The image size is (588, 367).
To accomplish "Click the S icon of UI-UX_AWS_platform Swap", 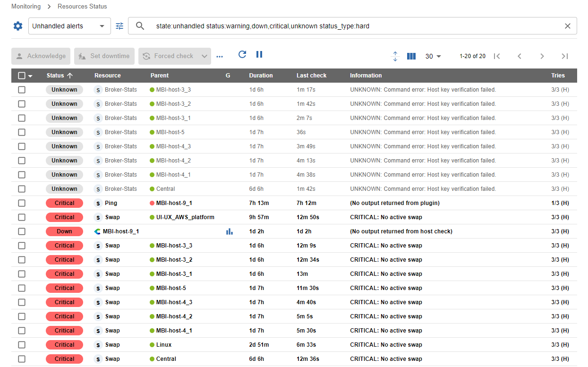I will click(x=98, y=217).
